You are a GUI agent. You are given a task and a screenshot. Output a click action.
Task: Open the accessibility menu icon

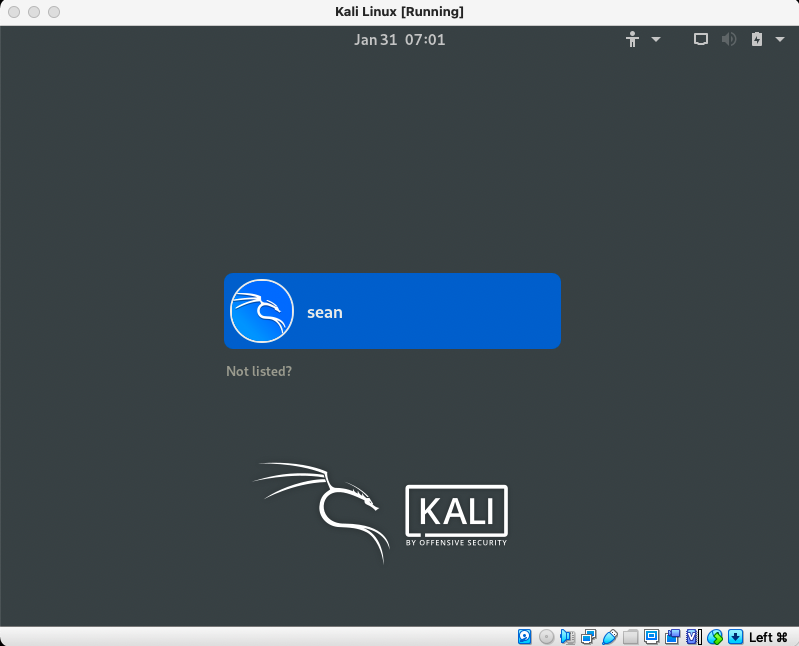(632, 39)
